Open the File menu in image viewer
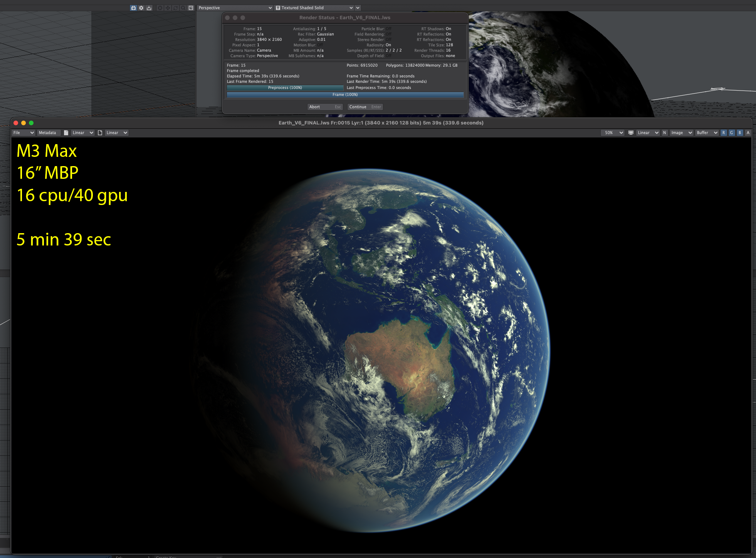 coord(23,133)
